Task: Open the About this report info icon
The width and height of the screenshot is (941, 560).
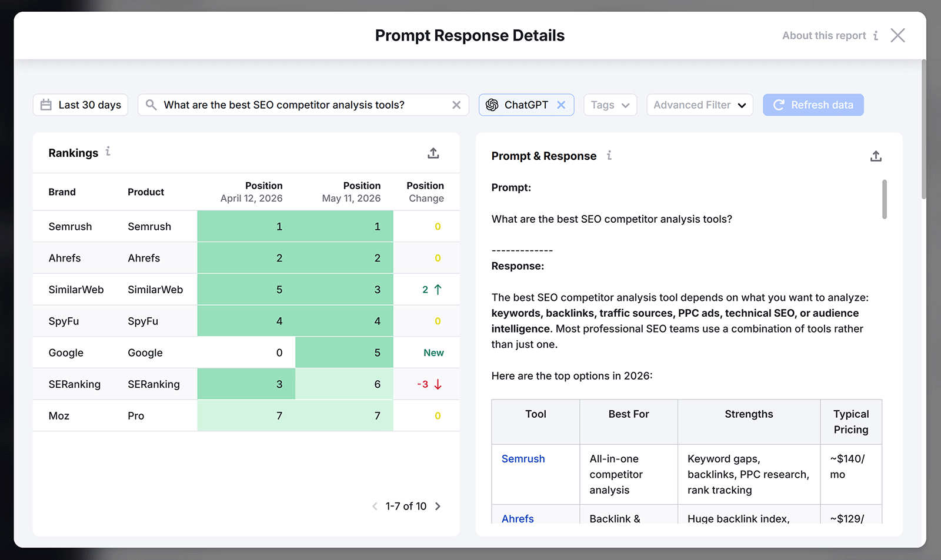Action: click(x=876, y=36)
